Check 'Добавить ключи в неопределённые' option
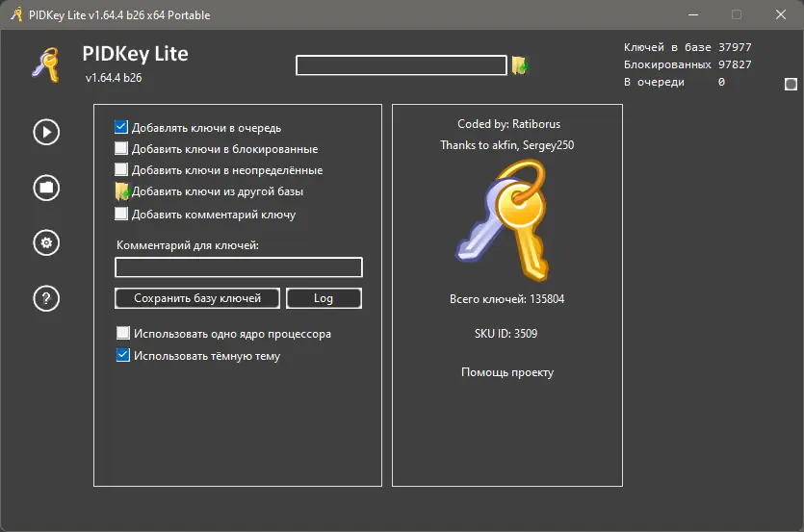This screenshot has width=804, height=532. pyautogui.click(x=121, y=170)
